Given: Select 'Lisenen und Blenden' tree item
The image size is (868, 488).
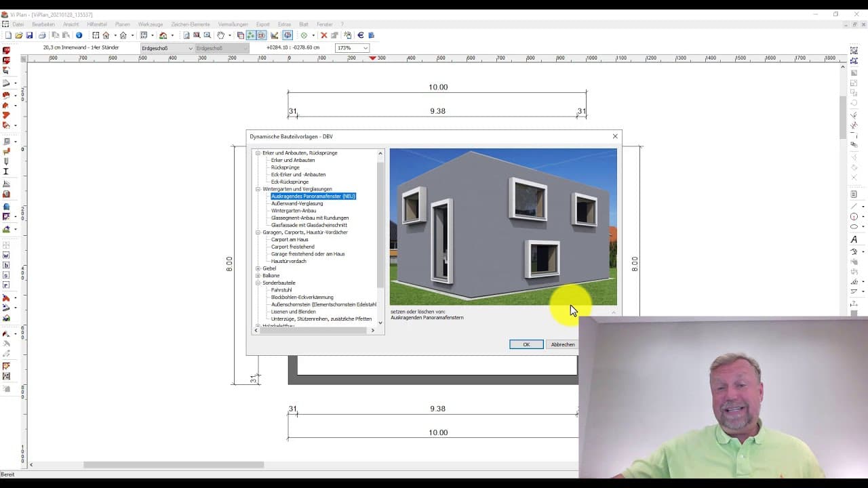Looking at the screenshot, I should click(x=294, y=312).
